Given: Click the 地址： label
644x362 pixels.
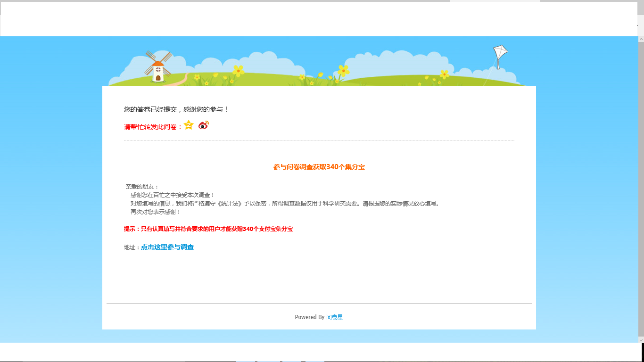Looking at the screenshot, I should click(x=132, y=247).
